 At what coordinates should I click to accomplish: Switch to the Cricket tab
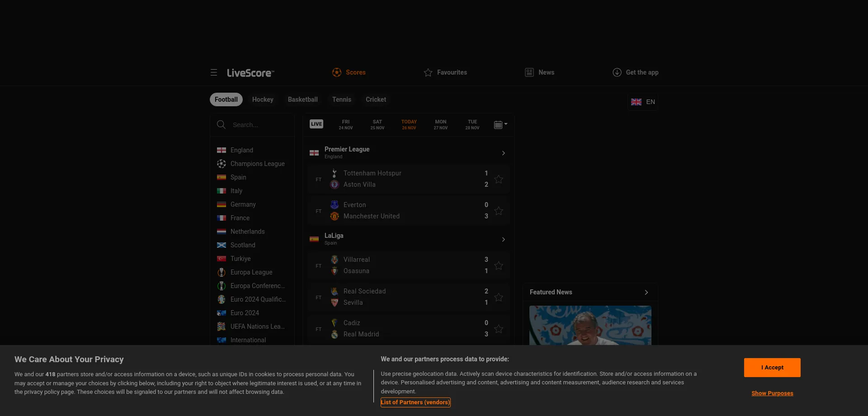pyautogui.click(x=376, y=99)
